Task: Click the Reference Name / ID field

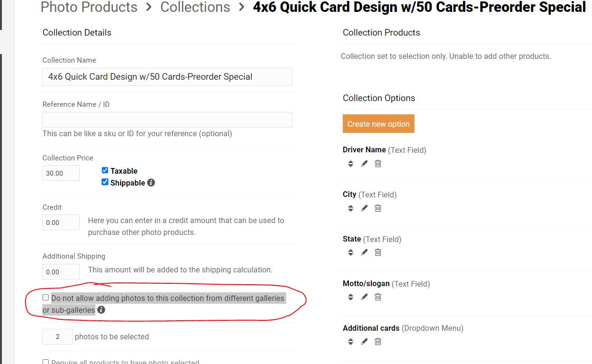Action: click(167, 120)
